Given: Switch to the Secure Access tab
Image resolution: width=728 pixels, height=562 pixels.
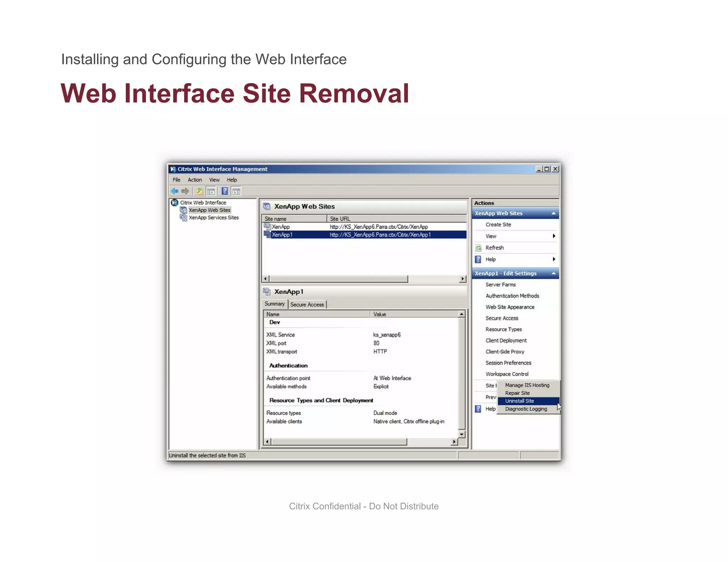Looking at the screenshot, I should tap(307, 304).
